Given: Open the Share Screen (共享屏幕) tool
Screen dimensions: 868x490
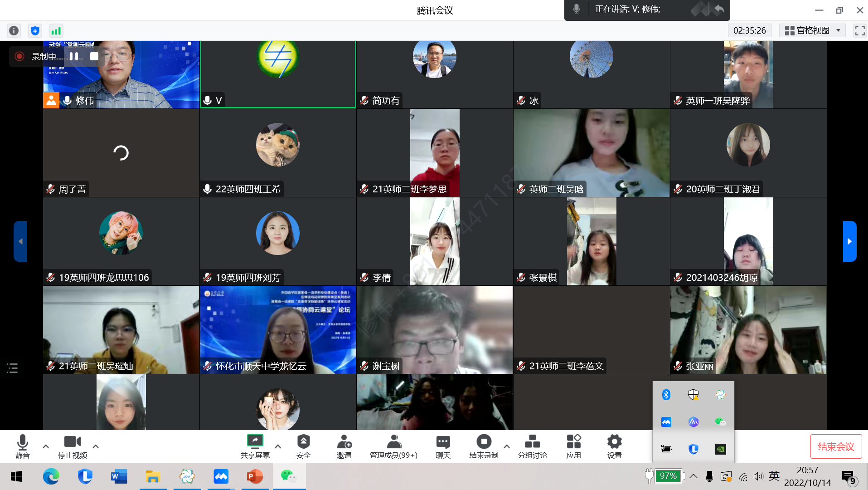Looking at the screenshot, I should (255, 446).
